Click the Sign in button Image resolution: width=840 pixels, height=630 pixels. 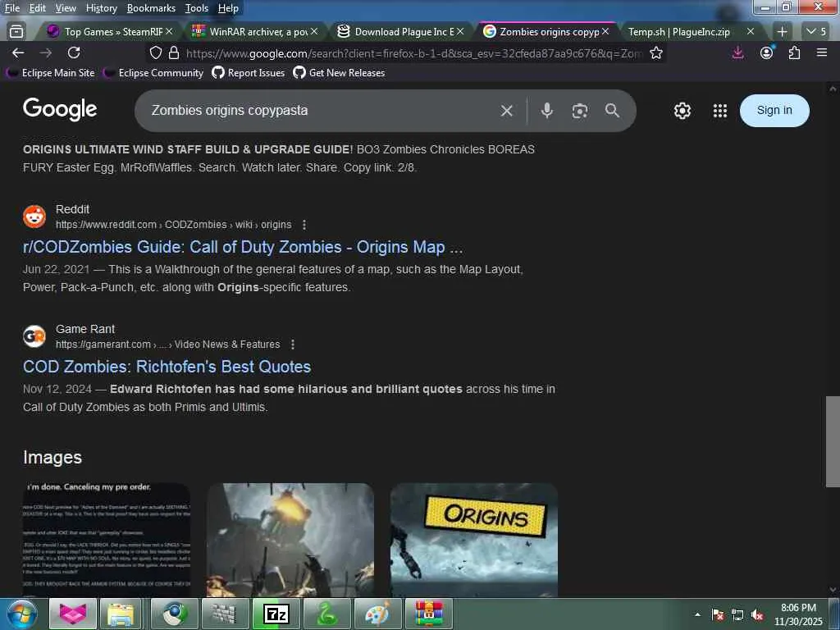774,111
